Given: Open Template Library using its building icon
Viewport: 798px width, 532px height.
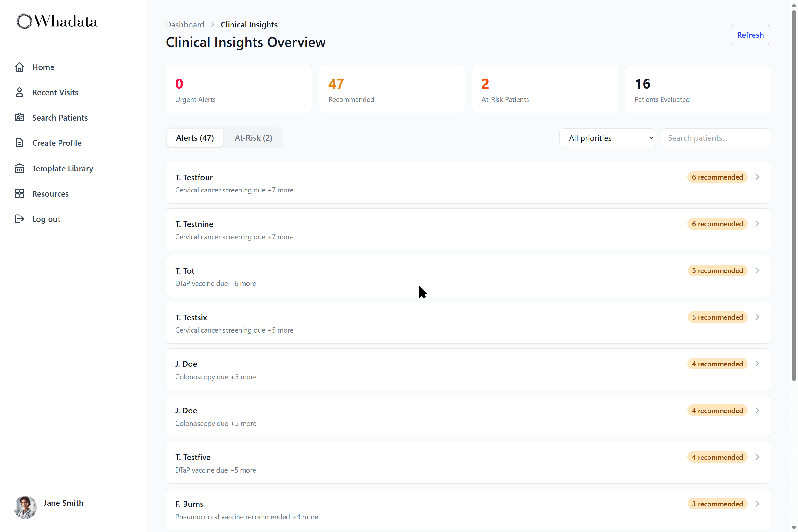Looking at the screenshot, I should pyautogui.click(x=20, y=168).
